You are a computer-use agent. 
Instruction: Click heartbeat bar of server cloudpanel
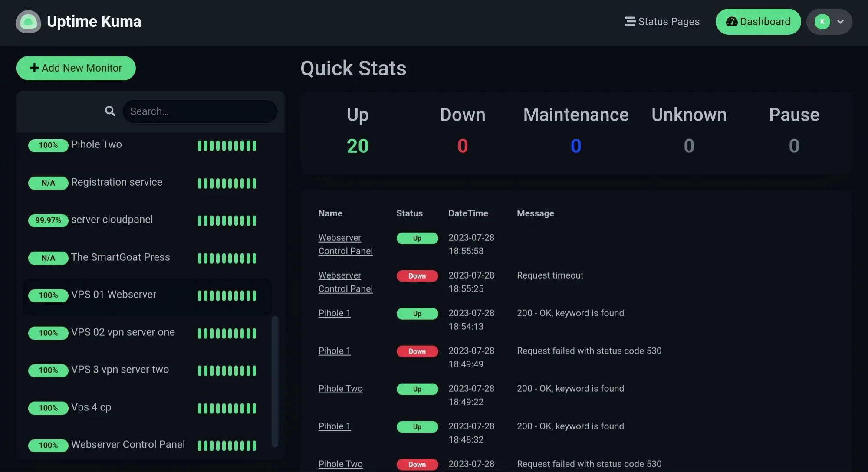click(x=227, y=221)
